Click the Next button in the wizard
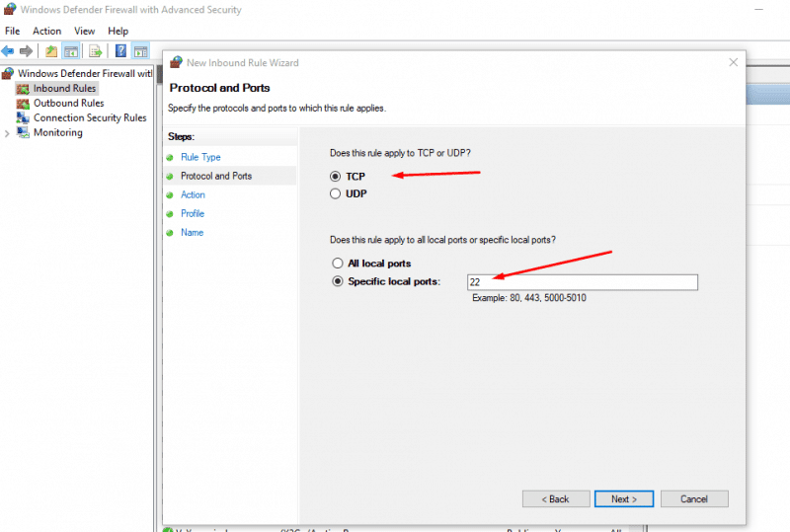Image resolution: width=790 pixels, height=532 pixels. (x=624, y=498)
